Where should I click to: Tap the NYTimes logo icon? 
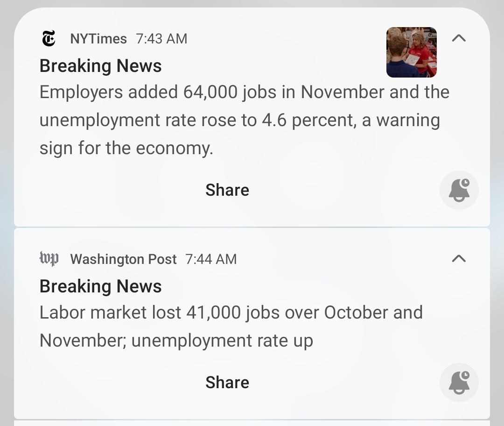[x=49, y=38]
